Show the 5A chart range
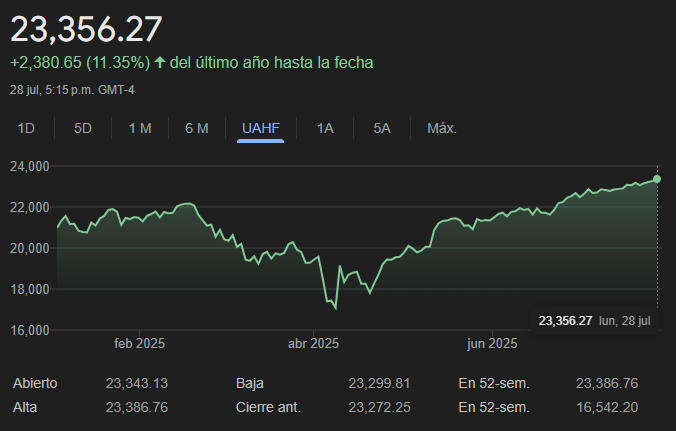The image size is (676, 431). (x=382, y=128)
